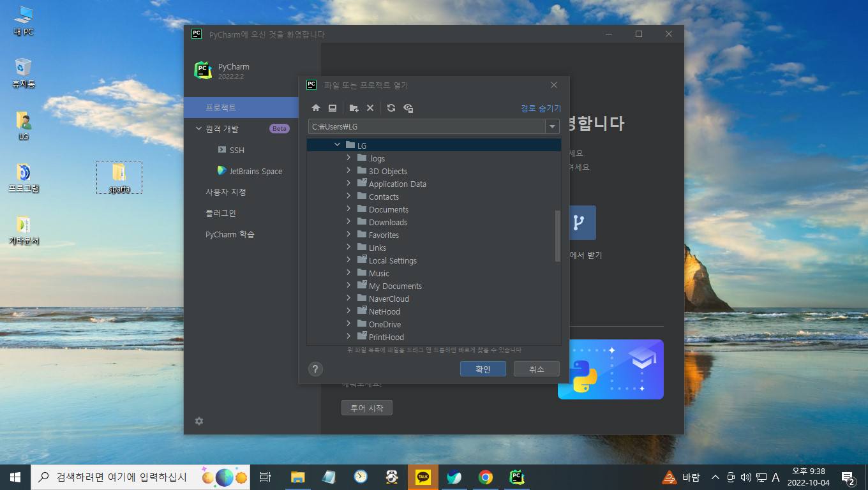
Task: Expand the Favorites folder
Action: coord(348,235)
